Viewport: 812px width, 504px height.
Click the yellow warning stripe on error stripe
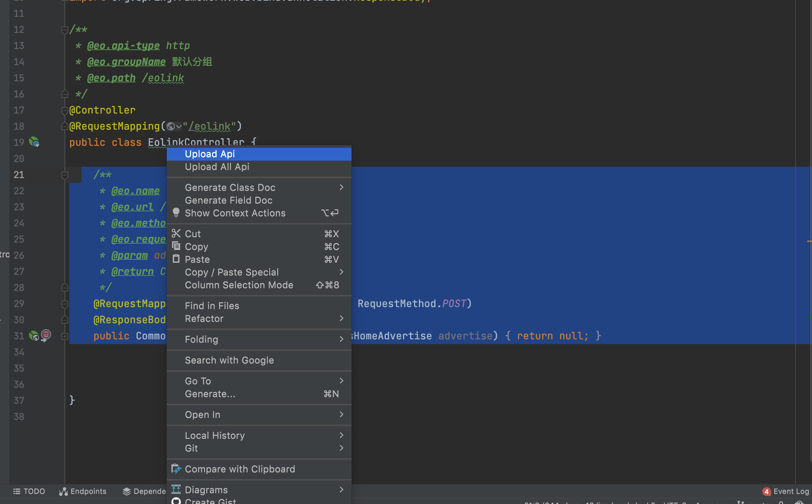[809, 241]
